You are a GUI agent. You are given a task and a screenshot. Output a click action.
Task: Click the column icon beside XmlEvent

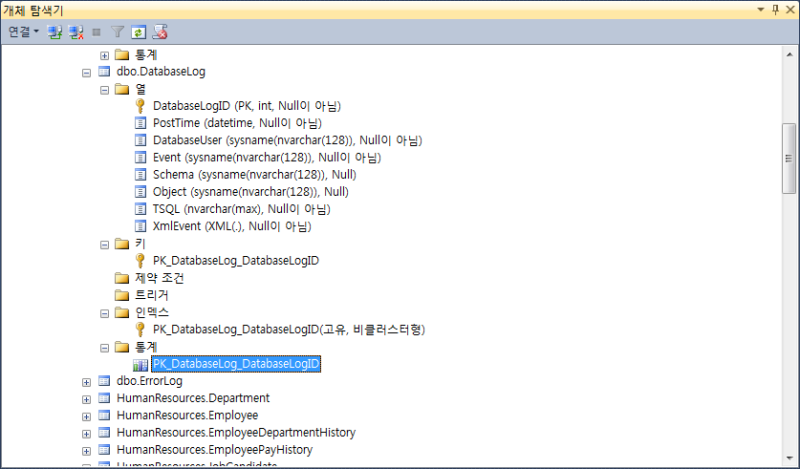coord(140,226)
